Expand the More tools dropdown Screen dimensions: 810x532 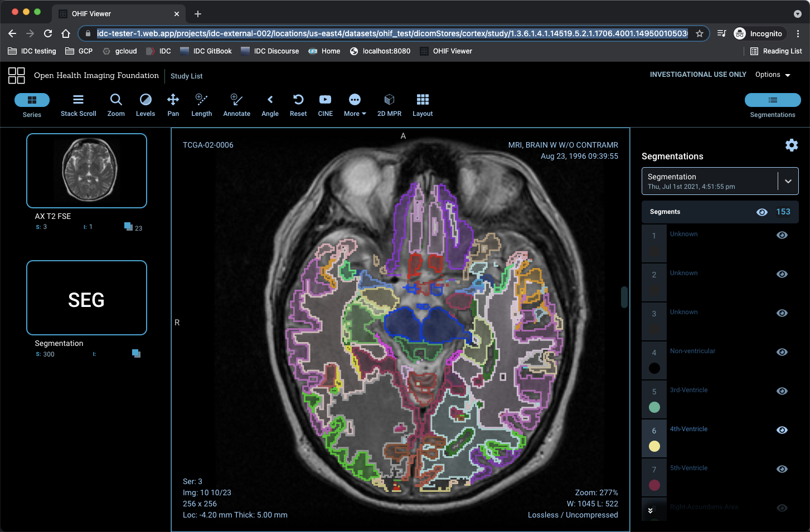coord(355,105)
